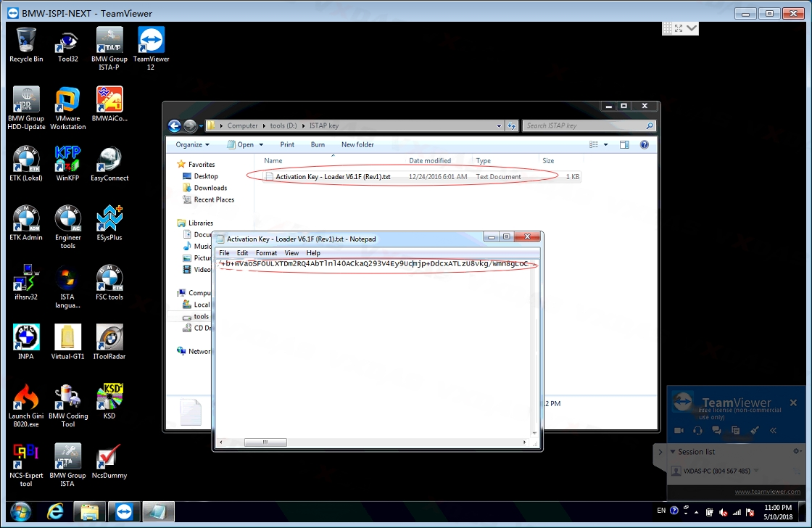Open the Notepad Help menu
Image resolution: width=812 pixels, height=528 pixels.
pos(313,253)
